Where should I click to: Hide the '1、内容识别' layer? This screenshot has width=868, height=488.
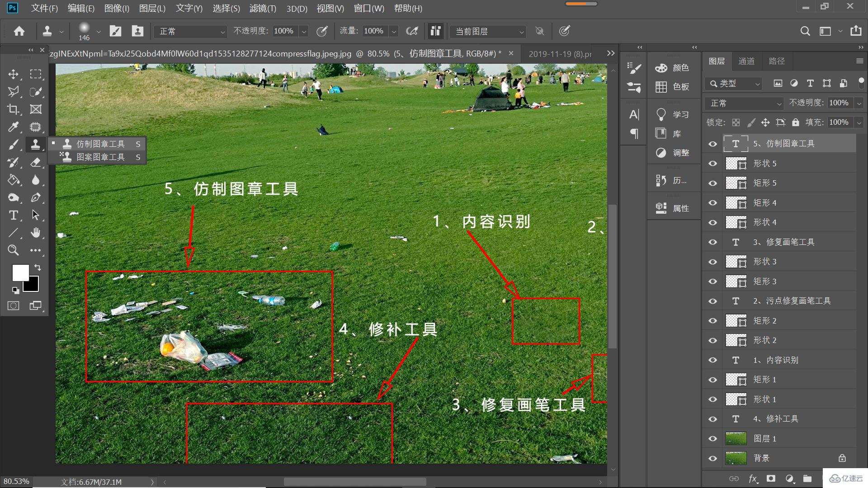click(x=713, y=360)
